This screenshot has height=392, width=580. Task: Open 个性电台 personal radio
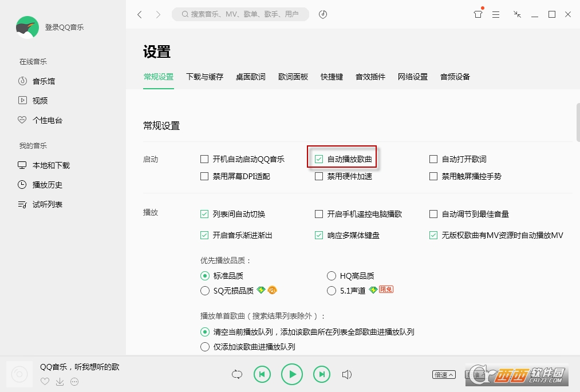pyautogui.click(x=45, y=120)
